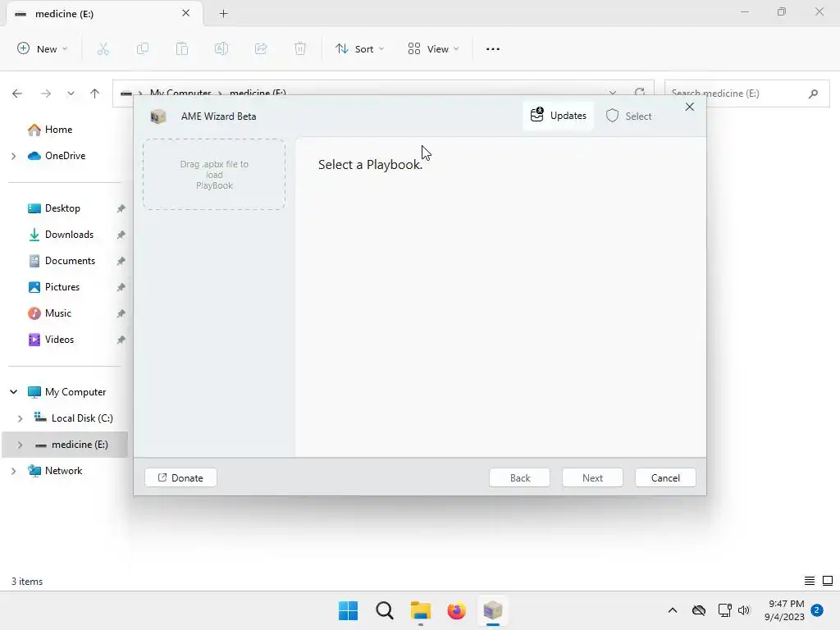Click the Back button in wizard
Image resolution: width=840 pixels, height=630 pixels.
pyautogui.click(x=519, y=478)
